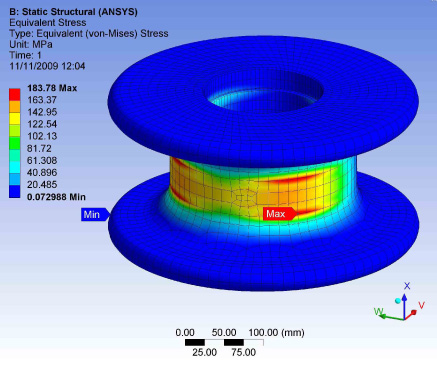Click the date stamp 11/11/2009 12:04
Screen dimensions: 437x377
click(47, 66)
